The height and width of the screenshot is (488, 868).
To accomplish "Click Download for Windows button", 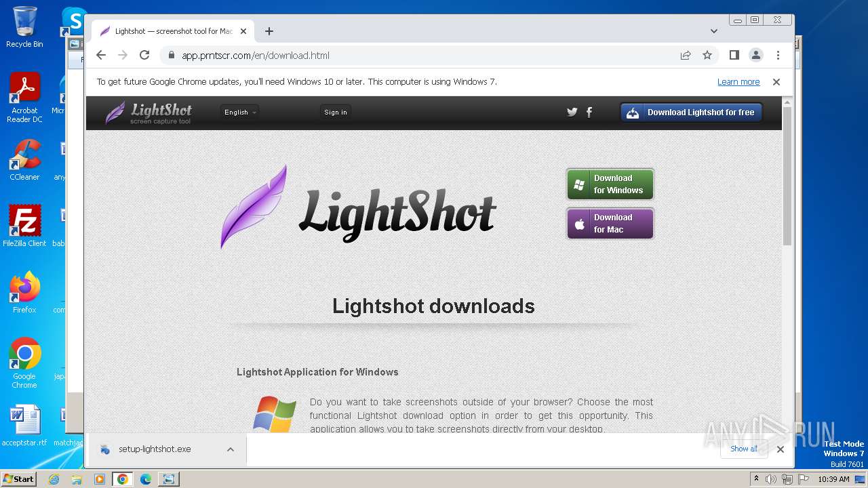I will 610,184.
